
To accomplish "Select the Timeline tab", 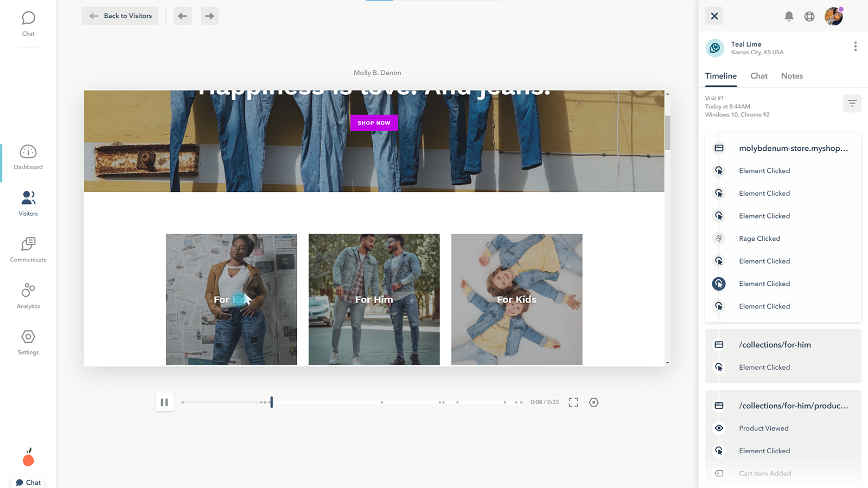I will click(x=720, y=76).
